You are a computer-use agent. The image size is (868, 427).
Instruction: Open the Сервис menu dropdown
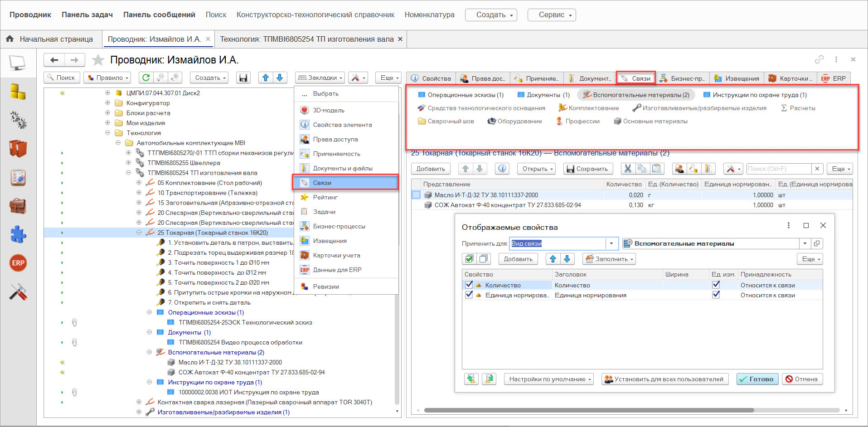point(552,15)
